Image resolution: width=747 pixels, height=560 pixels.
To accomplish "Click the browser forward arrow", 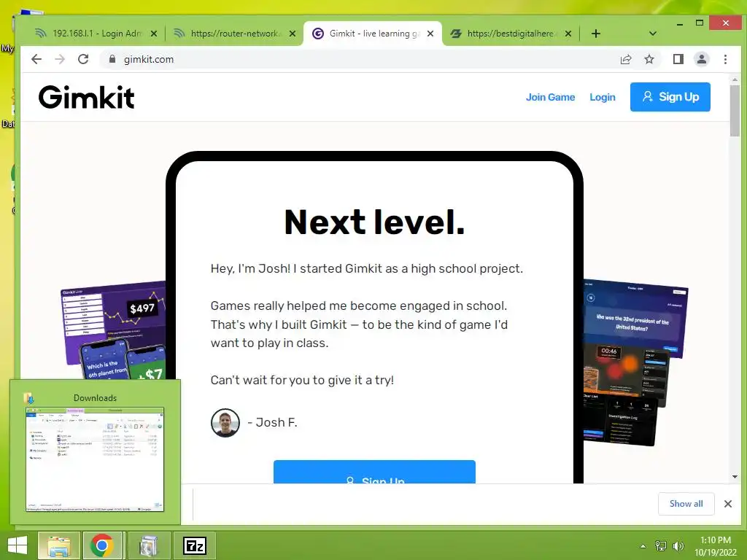I will (60, 59).
